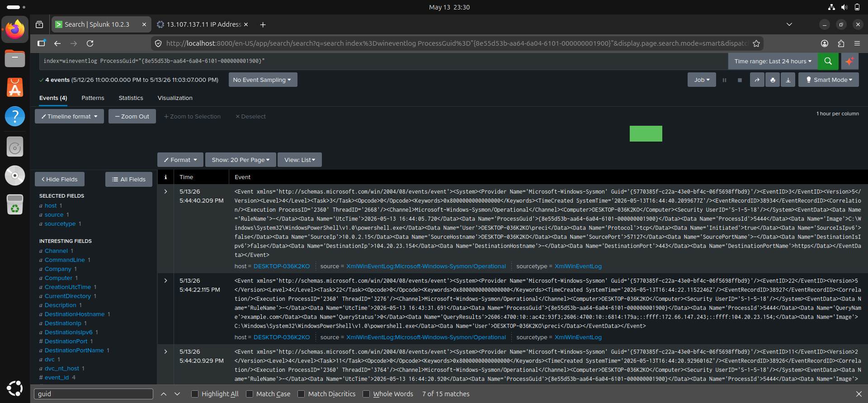Click the Zoom Out timeline button

(x=132, y=116)
